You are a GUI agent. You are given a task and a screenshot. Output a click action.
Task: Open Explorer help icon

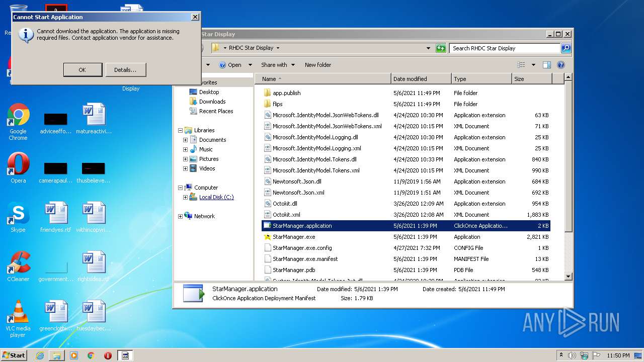(561, 65)
